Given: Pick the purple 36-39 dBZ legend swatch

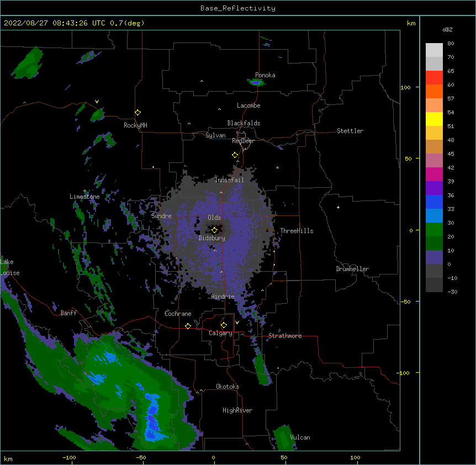Looking at the screenshot, I should [x=434, y=188].
